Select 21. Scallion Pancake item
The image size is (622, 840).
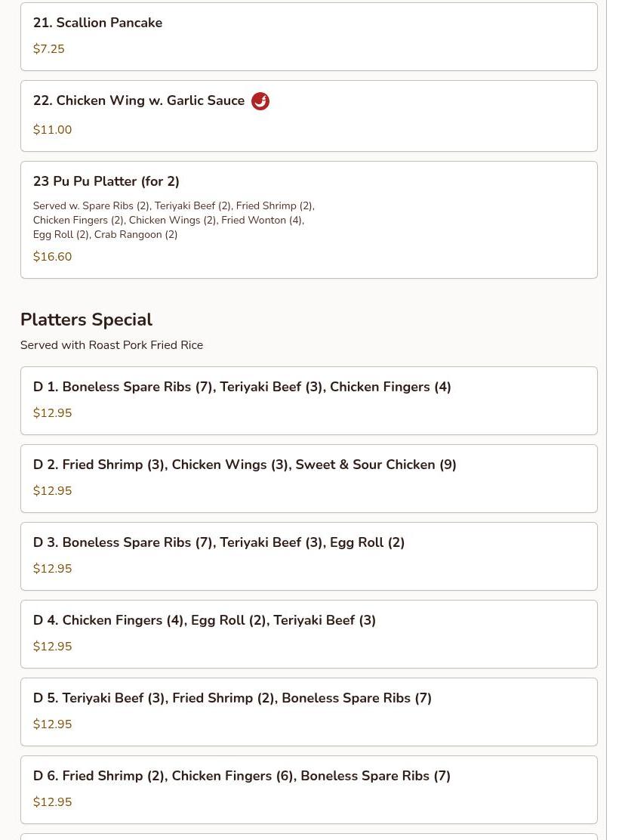click(x=98, y=23)
